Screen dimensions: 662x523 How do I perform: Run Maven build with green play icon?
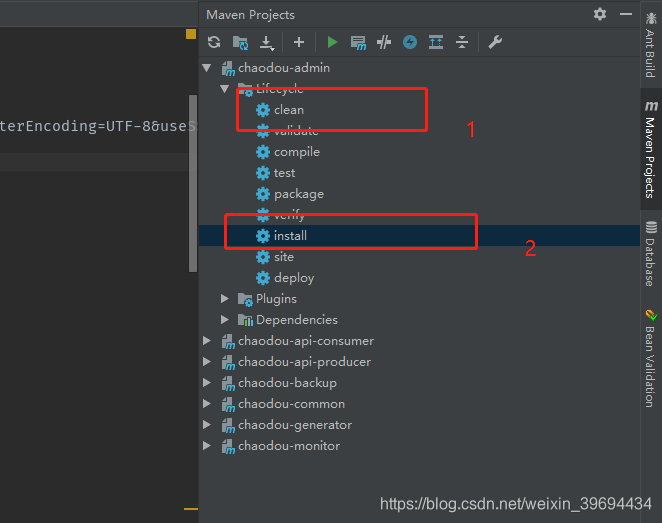[332, 42]
